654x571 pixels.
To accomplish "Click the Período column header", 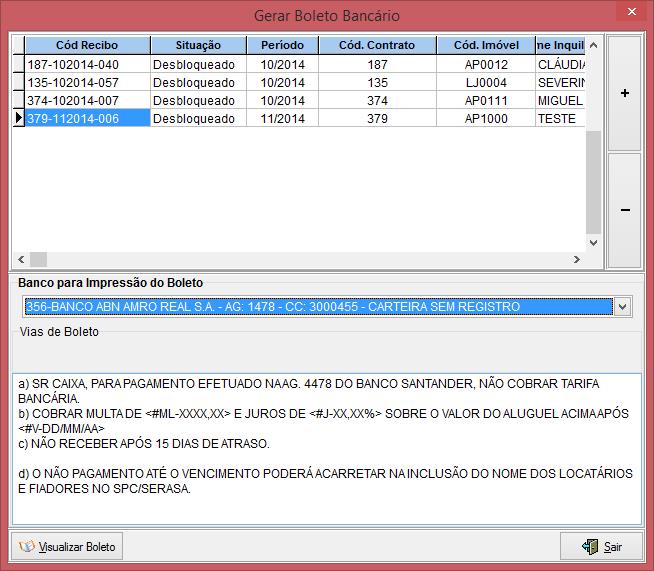I will 282,45.
